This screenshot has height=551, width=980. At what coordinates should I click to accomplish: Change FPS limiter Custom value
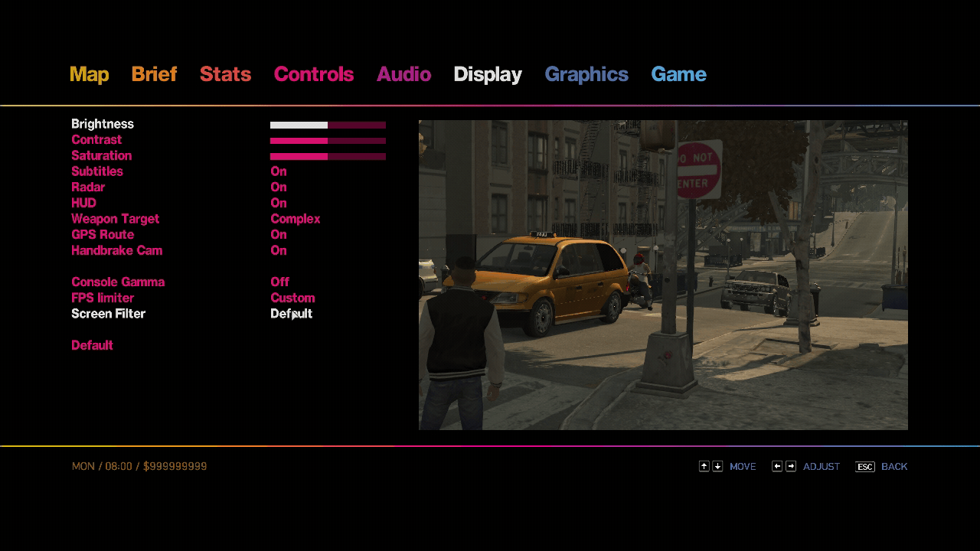coord(292,298)
